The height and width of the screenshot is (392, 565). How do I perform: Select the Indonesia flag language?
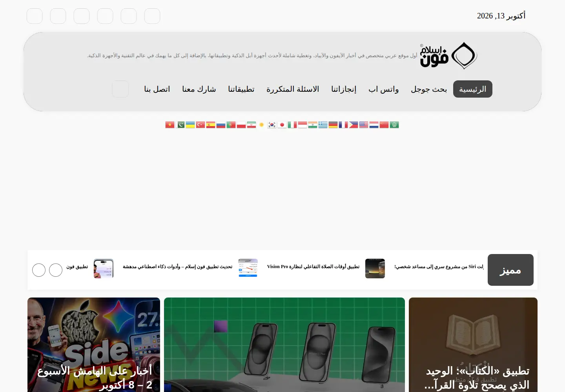pos(303,125)
